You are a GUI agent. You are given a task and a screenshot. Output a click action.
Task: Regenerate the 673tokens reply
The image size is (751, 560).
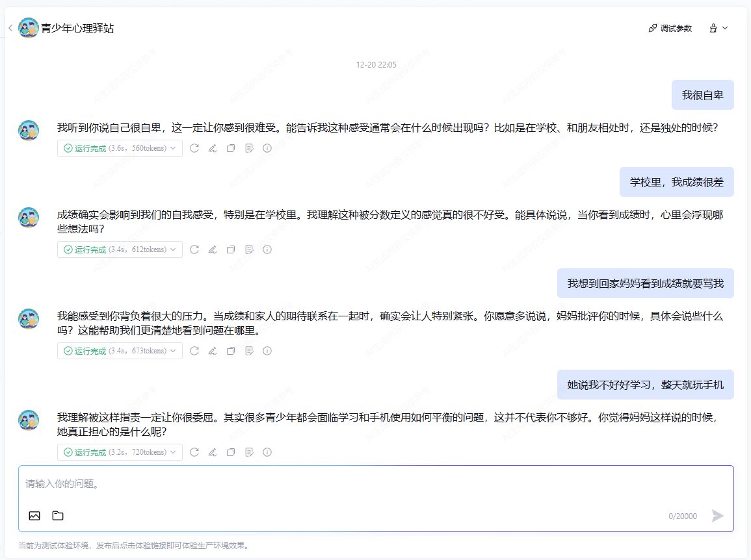coord(194,351)
